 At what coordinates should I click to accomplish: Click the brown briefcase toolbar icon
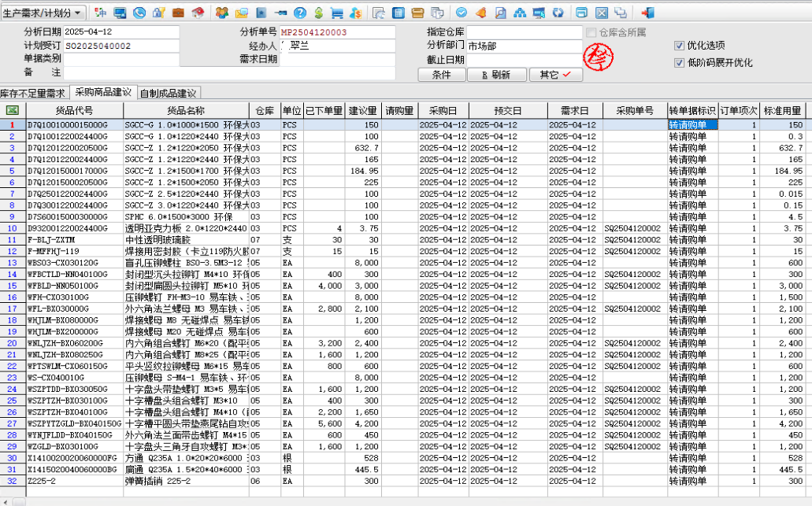click(178, 13)
